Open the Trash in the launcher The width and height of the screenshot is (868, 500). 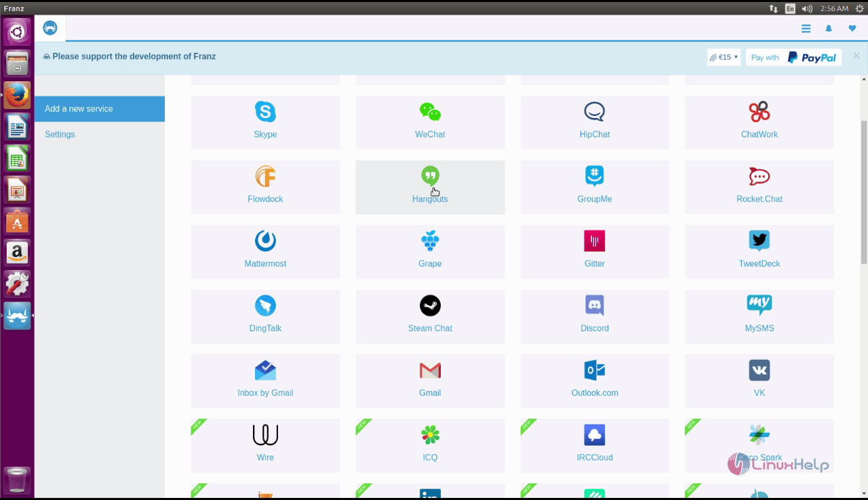(x=17, y=480)
